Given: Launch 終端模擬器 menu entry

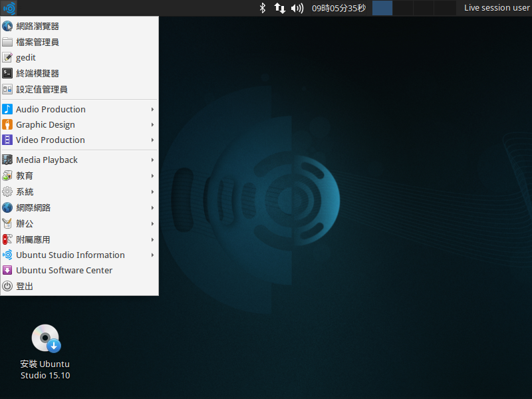Looking at the screenshot, I should pos(79,73).
